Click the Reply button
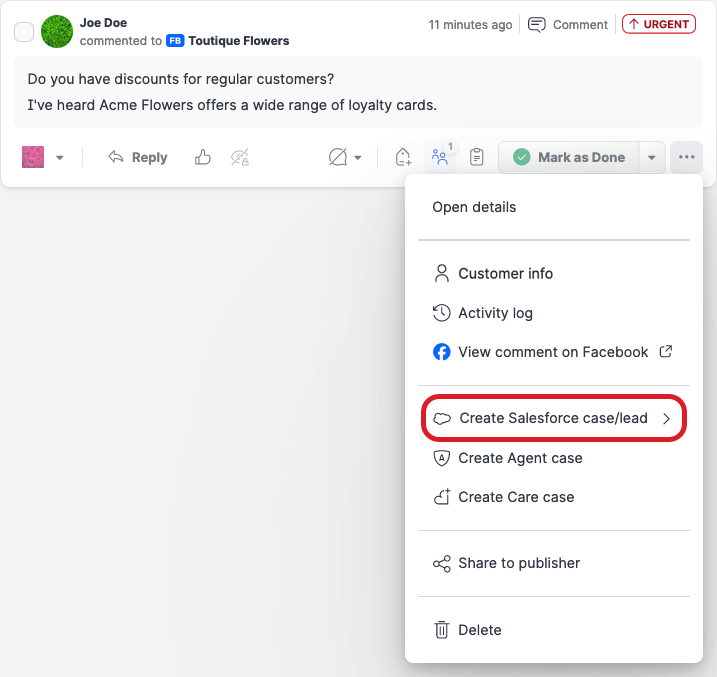This screenshot has width=717, height=677. click(138, 157)
